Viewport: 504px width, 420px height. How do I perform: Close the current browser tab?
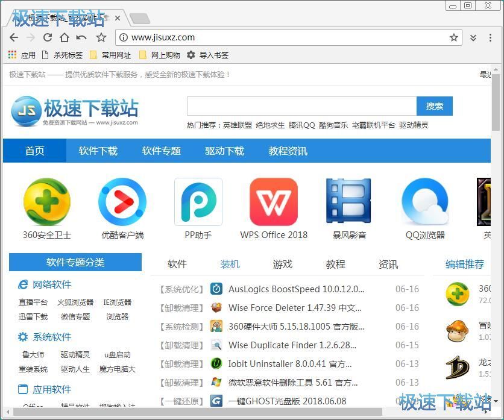(x=118, y=18)
